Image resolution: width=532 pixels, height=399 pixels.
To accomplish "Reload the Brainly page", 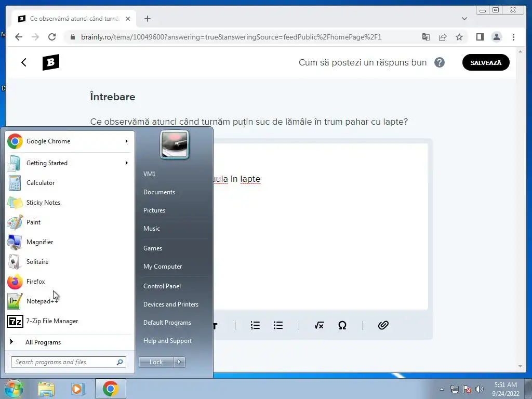I will (52, 37).
